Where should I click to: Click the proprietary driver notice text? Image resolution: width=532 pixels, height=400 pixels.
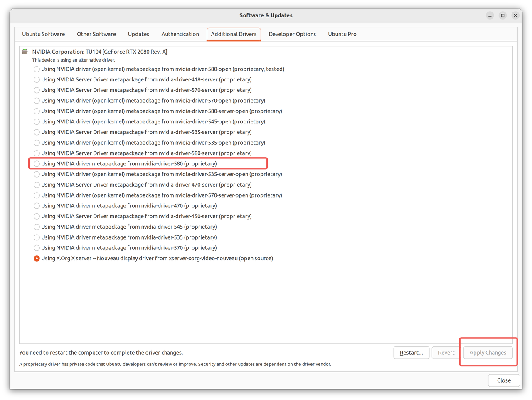[175, 364]
